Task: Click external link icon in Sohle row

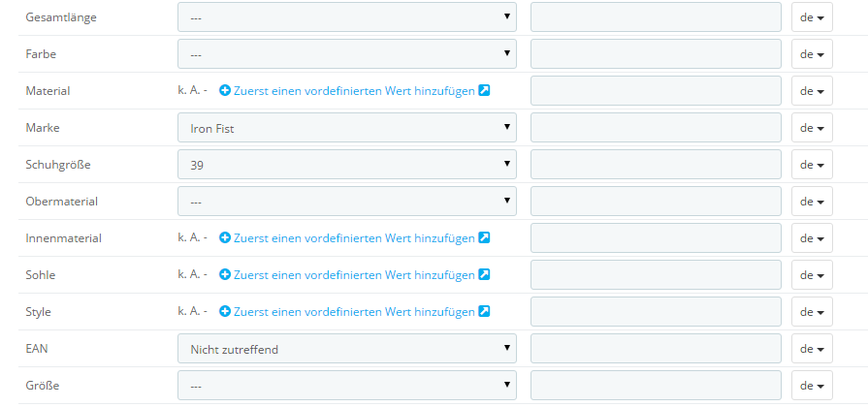Action: pos(484,274)
